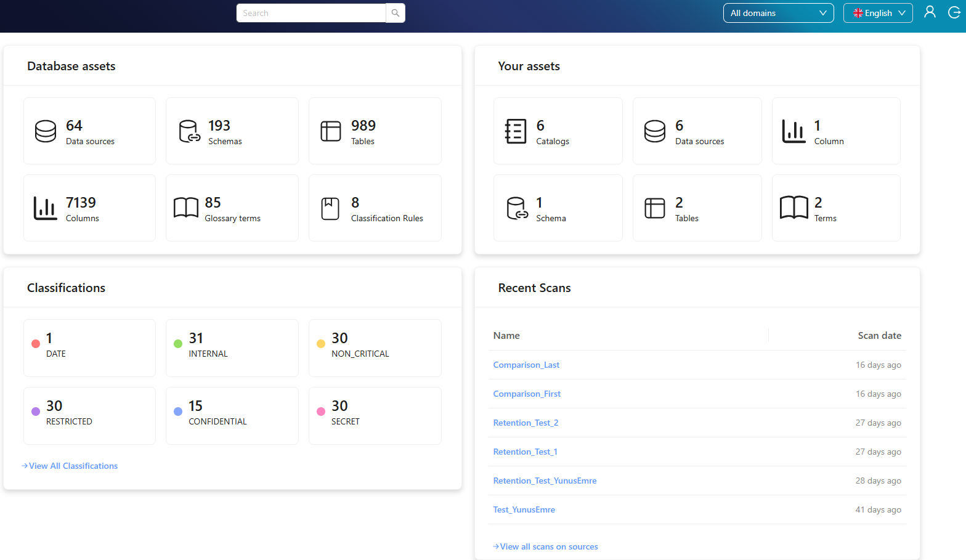This screenshot has height=560, width=966.
Task: Click View all scans on sources
Action: coord(548,546)
